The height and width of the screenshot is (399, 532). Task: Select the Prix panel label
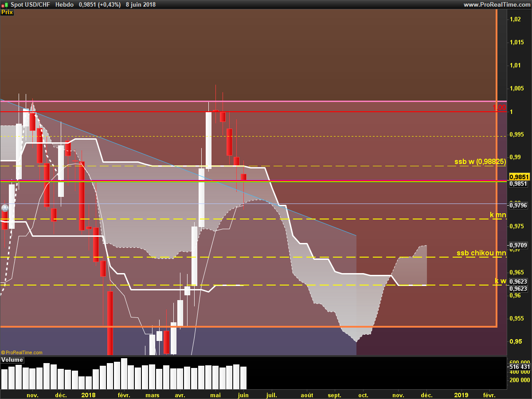pyautogui.click(x=7, y=12)
